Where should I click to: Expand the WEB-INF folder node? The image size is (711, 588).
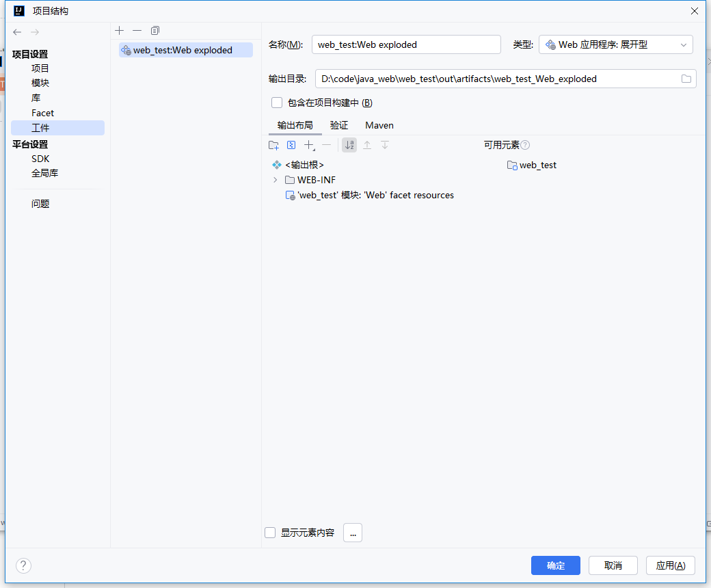click(x=275, y=180)
